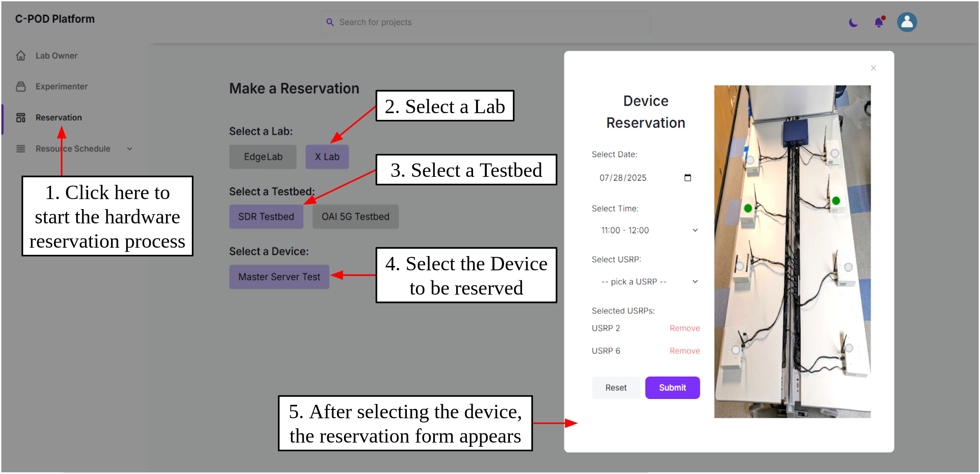Select the X Lab option
This screenshot has width=980, height=474.
(x=327, y=157)
